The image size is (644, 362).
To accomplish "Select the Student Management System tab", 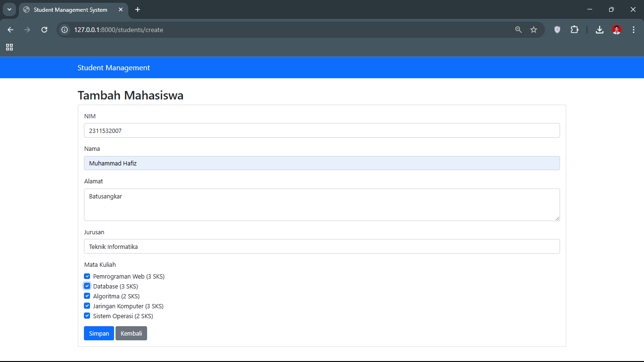I will (71, 9).
